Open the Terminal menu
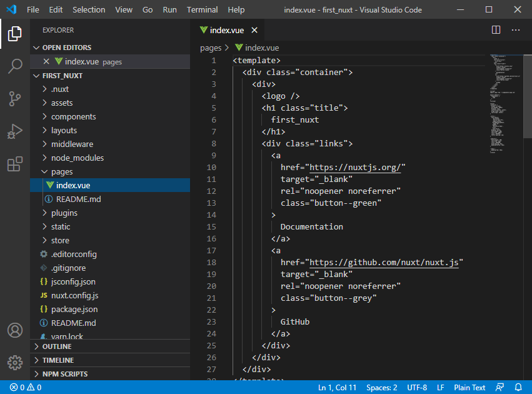532x394 pixels. tap(202, 10)
